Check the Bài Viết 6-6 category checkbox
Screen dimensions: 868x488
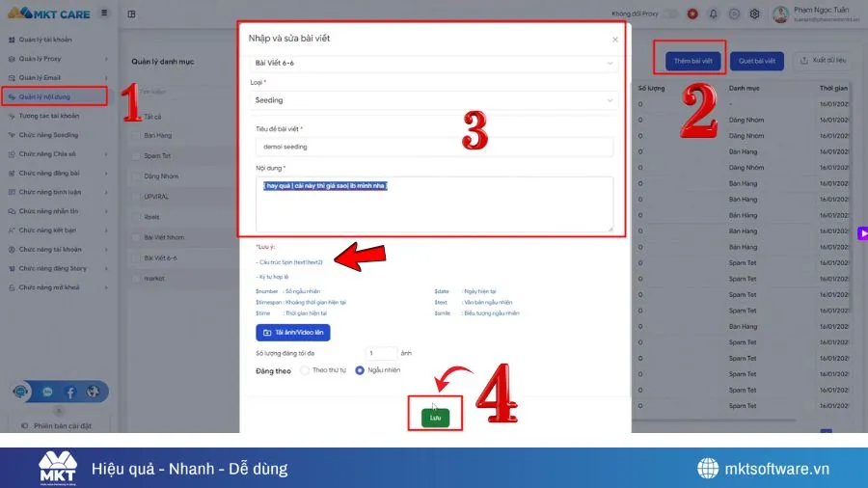pos(136,258)
